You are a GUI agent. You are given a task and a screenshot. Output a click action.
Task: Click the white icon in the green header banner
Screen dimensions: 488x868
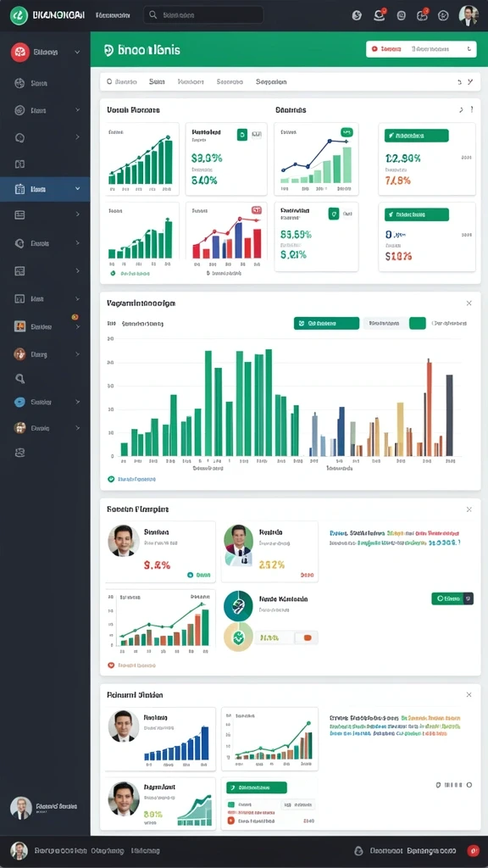(108, 50)
